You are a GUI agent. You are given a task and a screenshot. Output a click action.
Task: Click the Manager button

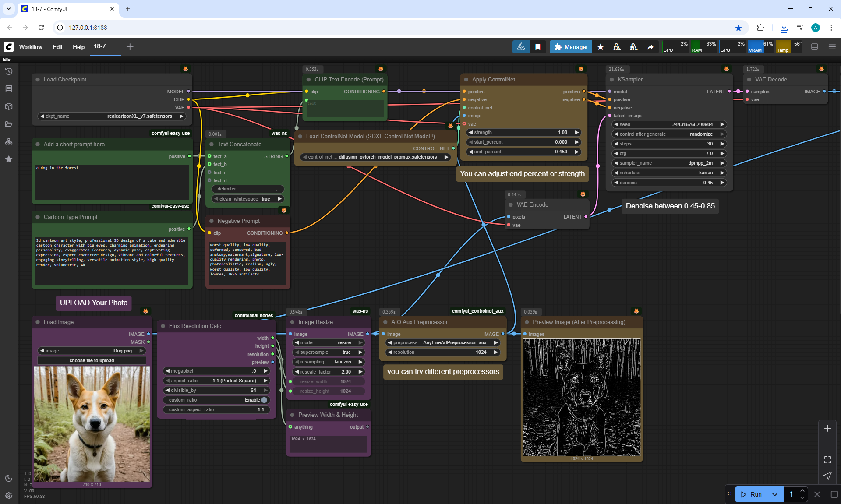coord(571,47)
